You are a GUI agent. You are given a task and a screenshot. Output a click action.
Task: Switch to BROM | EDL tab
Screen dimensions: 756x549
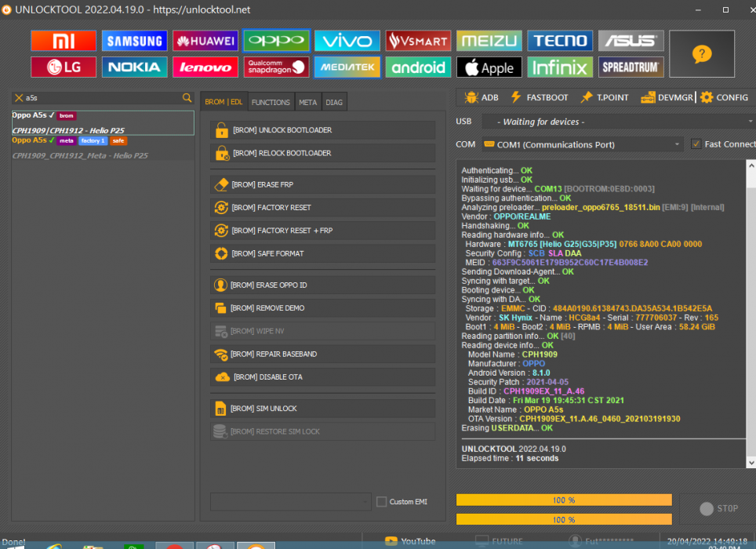point(224,102)
